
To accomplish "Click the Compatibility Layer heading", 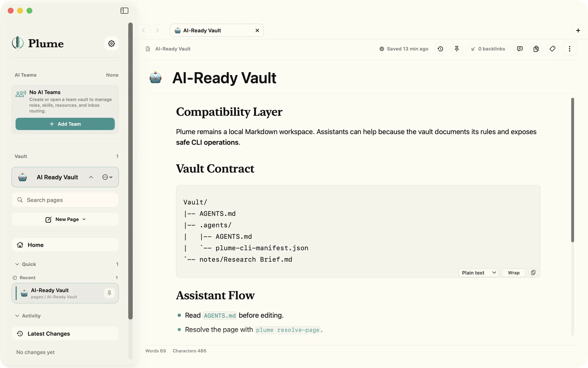I will coord(229,112).
